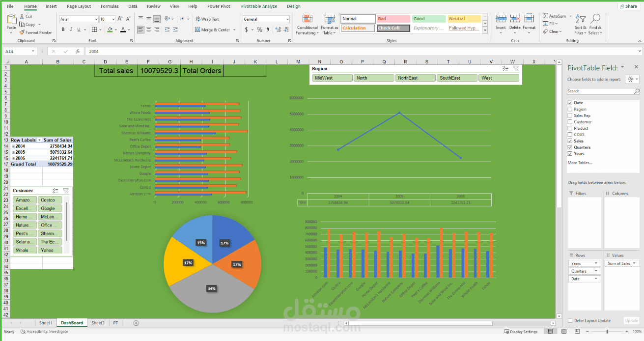Check the COGS field checkbox

(x=570, y=134)
